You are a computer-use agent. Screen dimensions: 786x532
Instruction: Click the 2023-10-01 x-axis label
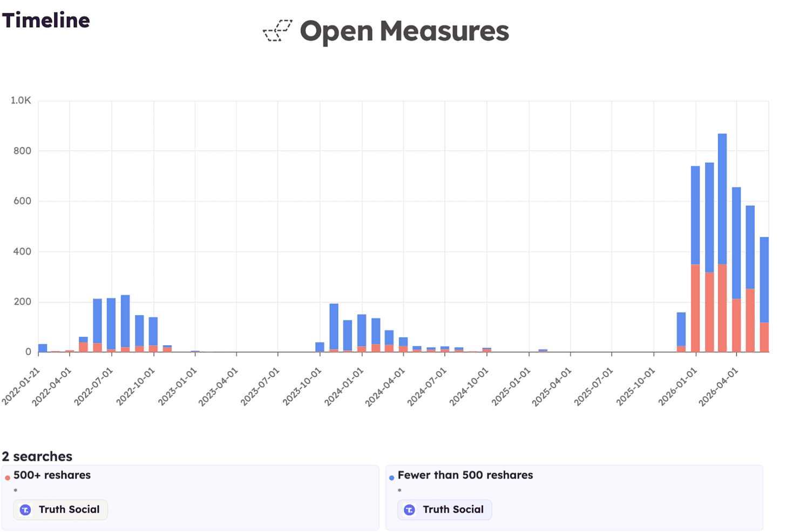[302, 387]
